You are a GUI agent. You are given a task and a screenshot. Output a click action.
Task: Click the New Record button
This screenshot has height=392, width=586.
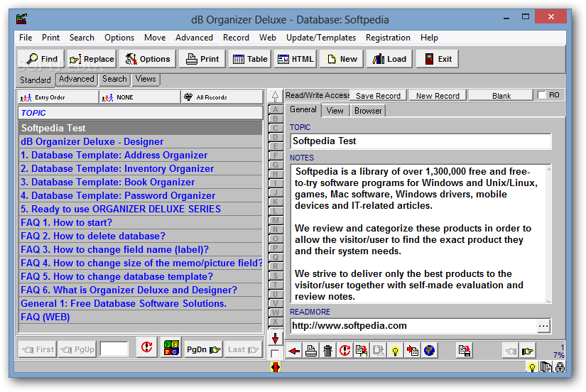(x=438, y=96)
